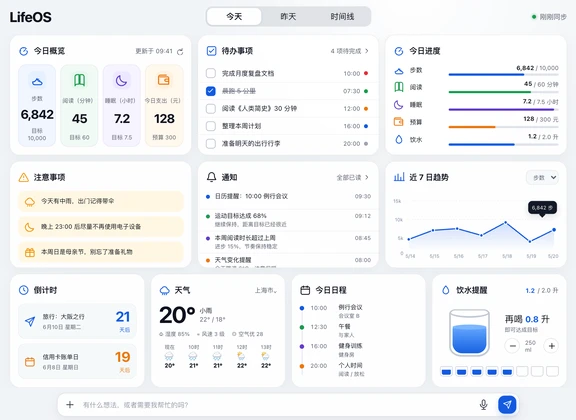Increase water amount with plus button
The height and width of the screenshot is (420, 576).
pyautogui.click(x=551, y=346)
